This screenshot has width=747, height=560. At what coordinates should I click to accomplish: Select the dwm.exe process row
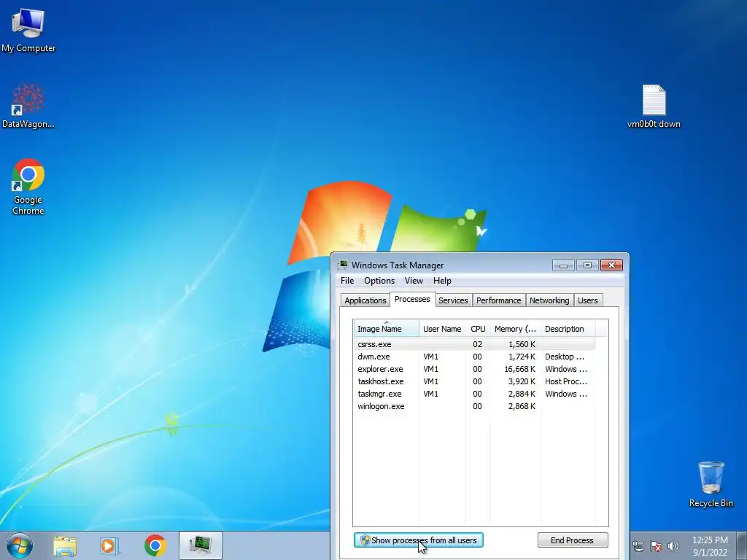click(x=474, y=357)
